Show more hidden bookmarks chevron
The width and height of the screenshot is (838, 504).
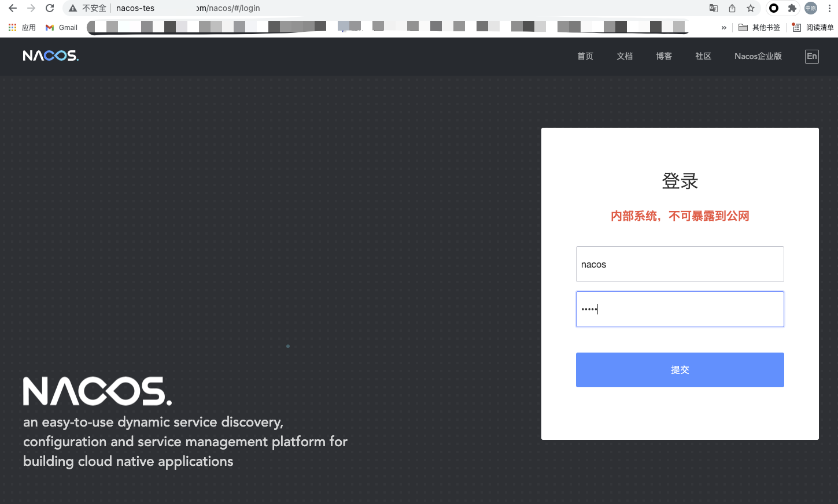click(723, 27)
